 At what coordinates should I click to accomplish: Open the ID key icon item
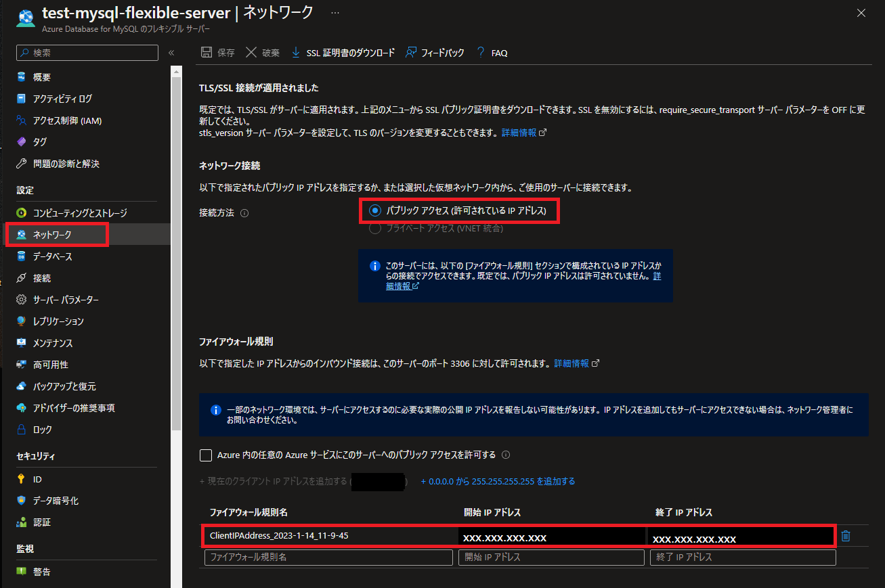tap(21, 479)
